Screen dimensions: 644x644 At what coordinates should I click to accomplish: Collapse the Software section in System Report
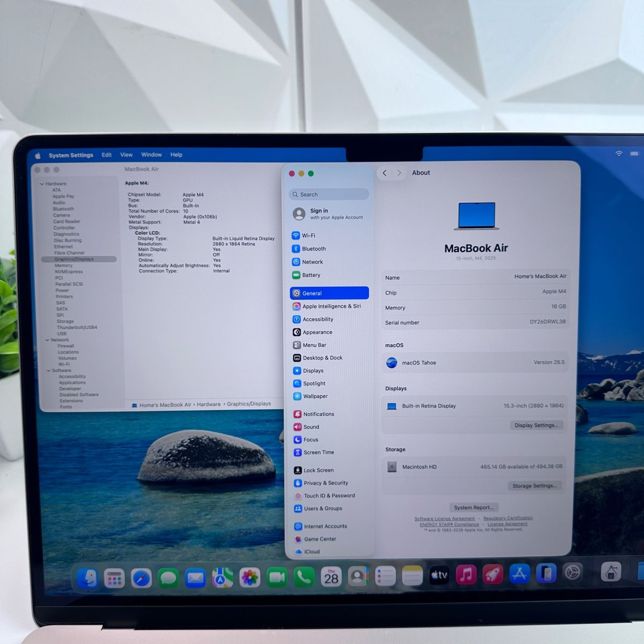pyautogui.click(x=49, y=371)
